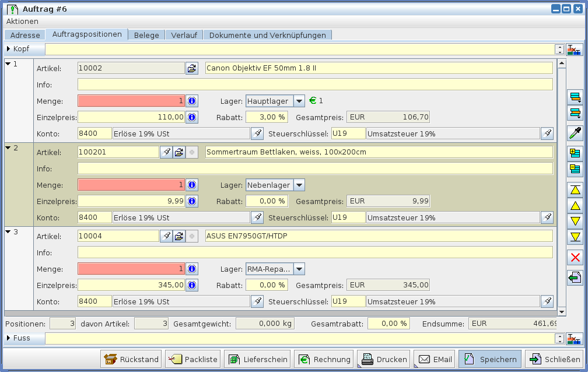Click the Rabatt field in position 1

[x=267, y=117]
